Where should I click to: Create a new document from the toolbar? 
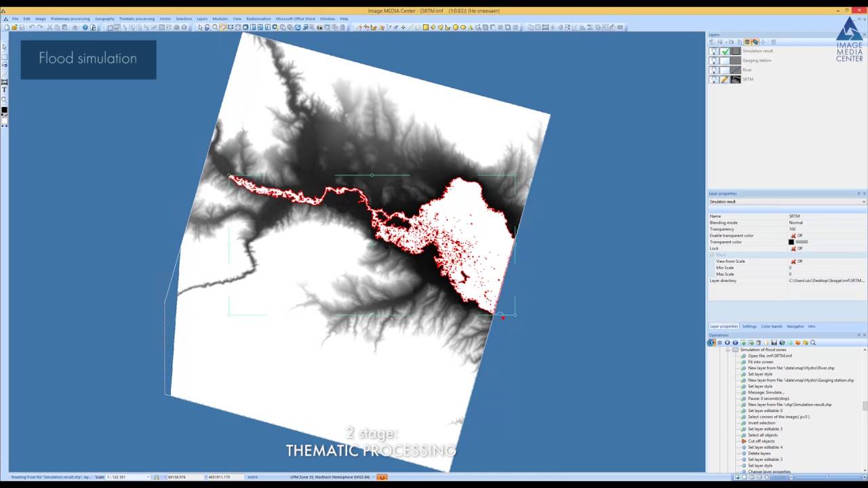click(6, 27)
